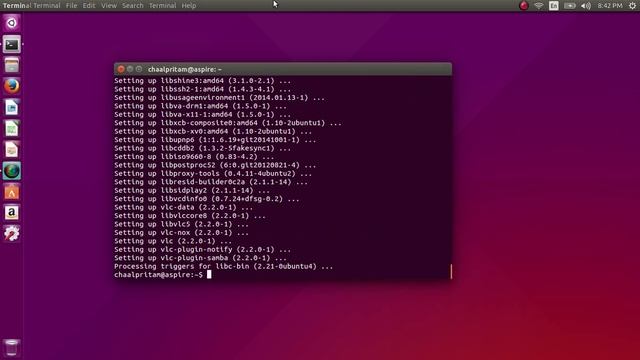Screen dimensions: 640x360
Task: Click the terminal window title bar text
Action: pyautogui.click(x=184, y=69)
